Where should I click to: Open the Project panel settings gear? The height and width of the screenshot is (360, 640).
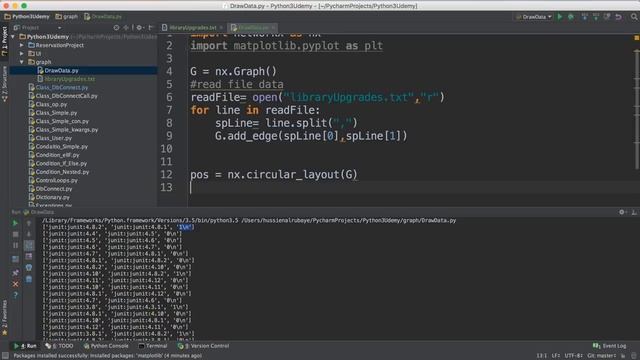click(x=139, y=27)
